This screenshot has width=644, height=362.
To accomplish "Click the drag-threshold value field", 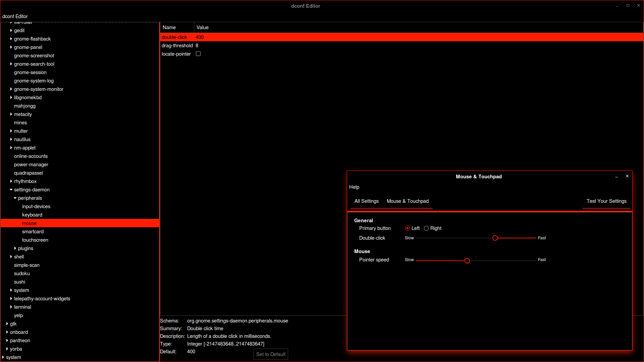I will pyautogui.click(x=198, y=46).
